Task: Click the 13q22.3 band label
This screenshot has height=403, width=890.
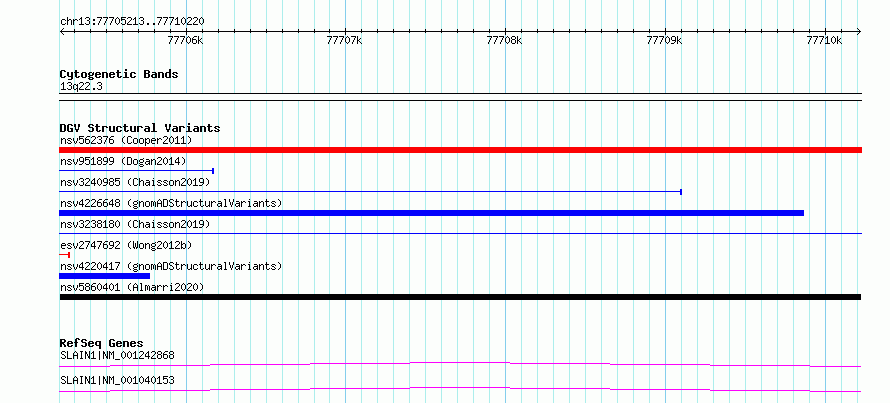Action: click(x=81, y=87)
